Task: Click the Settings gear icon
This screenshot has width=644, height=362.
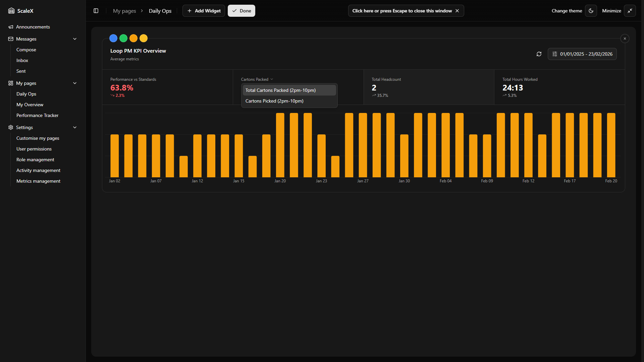Action: (x=11, y=127)
